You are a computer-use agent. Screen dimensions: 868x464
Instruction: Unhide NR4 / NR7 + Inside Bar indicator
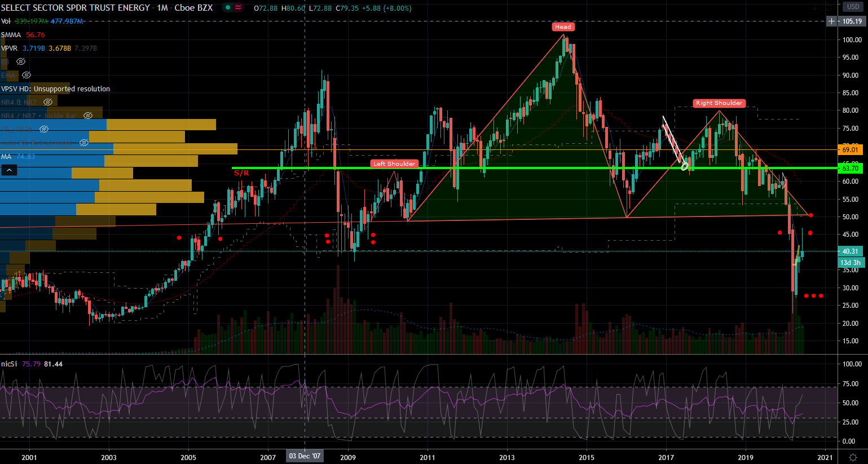pos(88,116)
